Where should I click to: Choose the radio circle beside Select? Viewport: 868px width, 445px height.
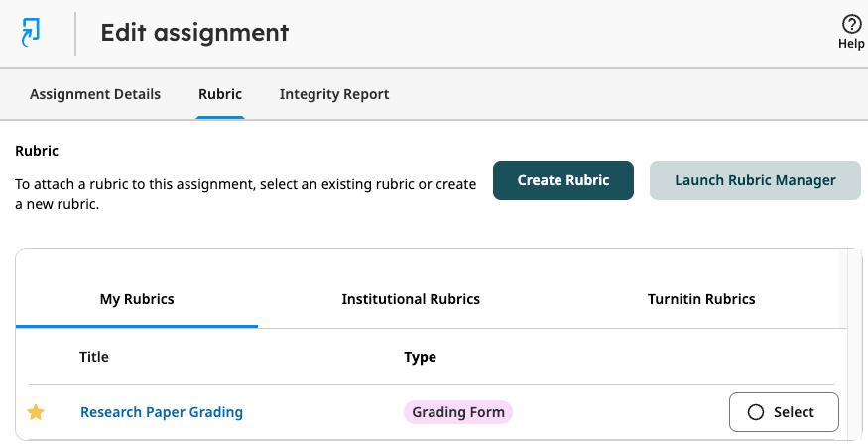pyautogui.click(x=756, y=412)
